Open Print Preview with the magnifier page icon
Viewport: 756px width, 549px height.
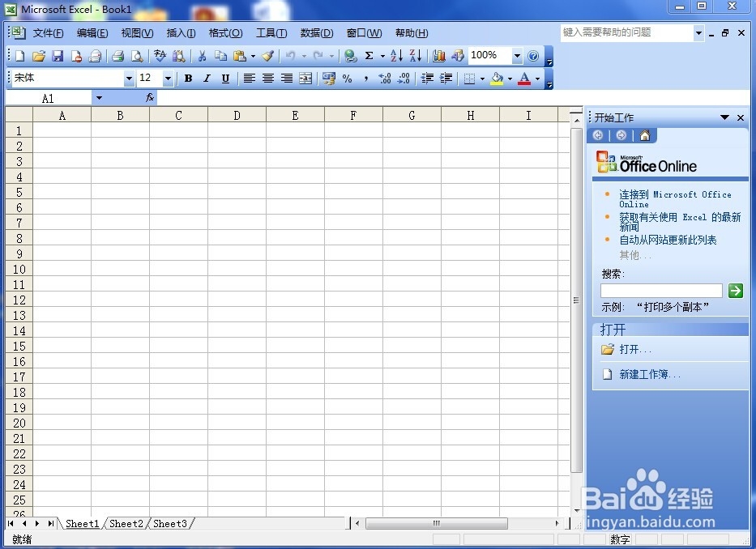137,56
